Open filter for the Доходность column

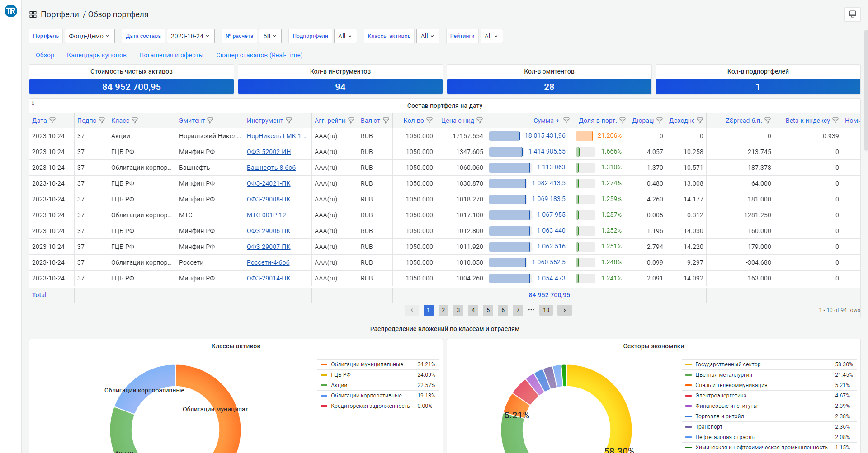click(x=700, y=121)
